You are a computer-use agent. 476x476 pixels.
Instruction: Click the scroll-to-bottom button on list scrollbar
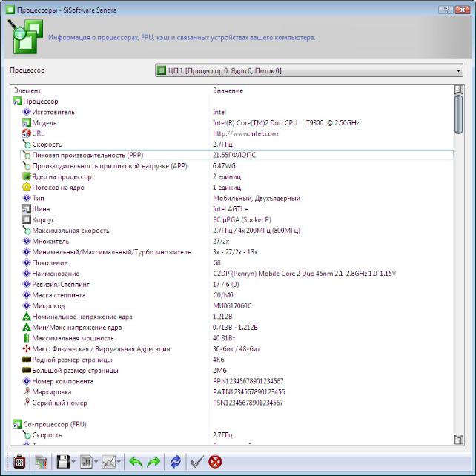pyautogui.click(x=458, y=440)
